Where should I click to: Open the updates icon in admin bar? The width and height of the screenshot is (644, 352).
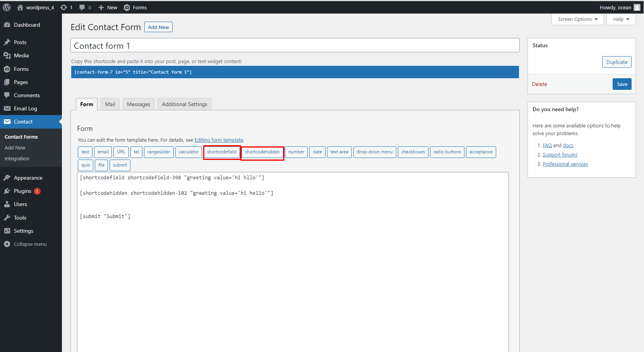(64, 7)
